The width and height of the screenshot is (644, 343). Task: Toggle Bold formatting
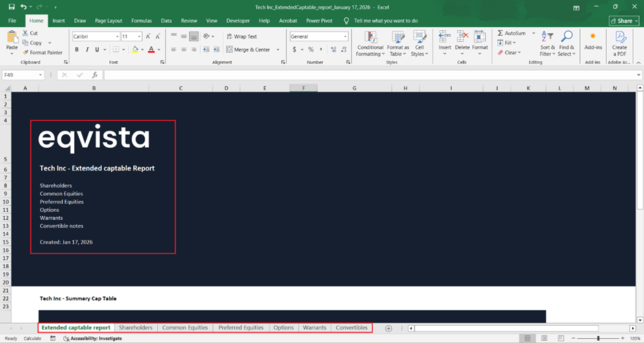click(77, 49)
